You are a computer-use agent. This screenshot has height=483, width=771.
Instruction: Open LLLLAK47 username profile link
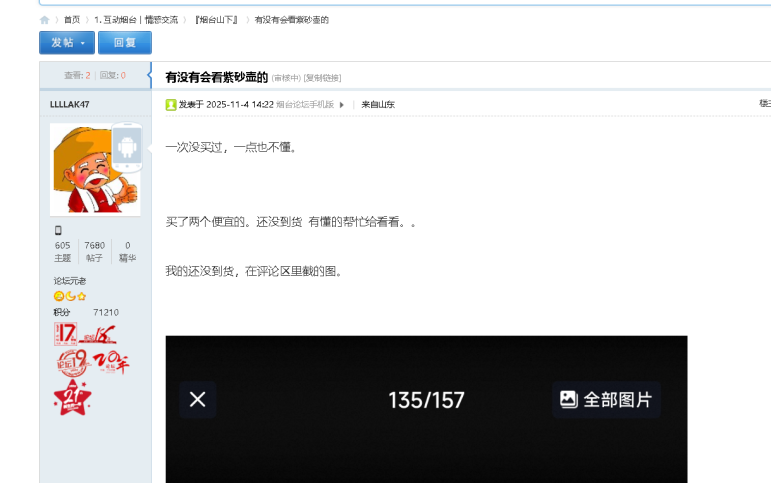pyautogui.click(x=70, y=104)
